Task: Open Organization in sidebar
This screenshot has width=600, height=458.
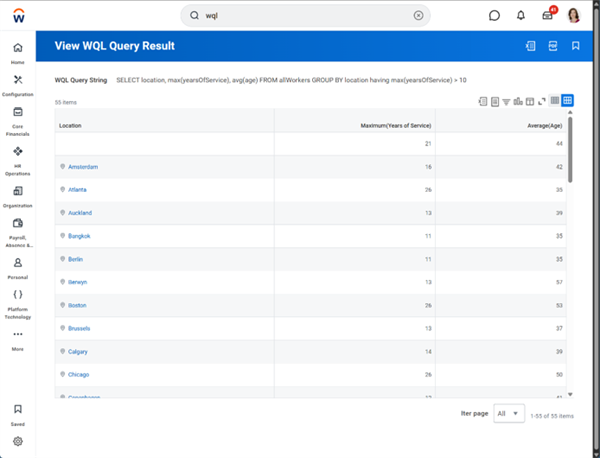Action: point(18,197)
